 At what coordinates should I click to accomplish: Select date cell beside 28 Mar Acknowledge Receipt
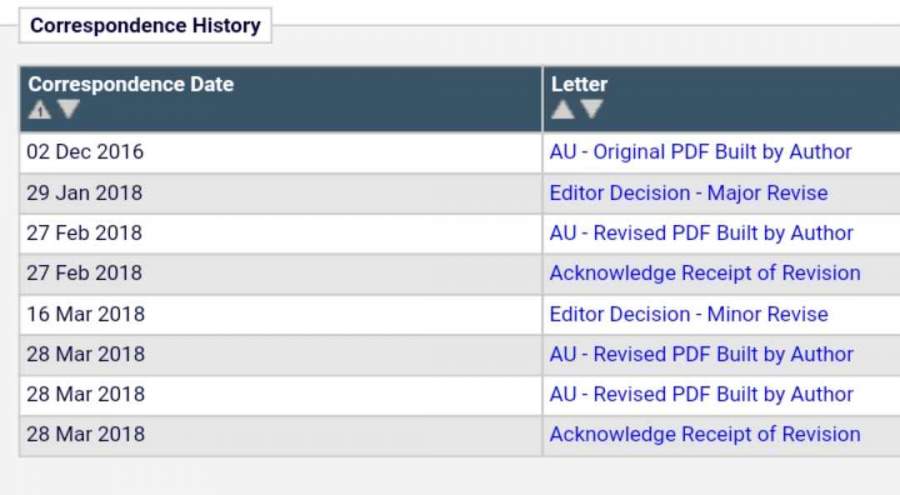point(86,434)
